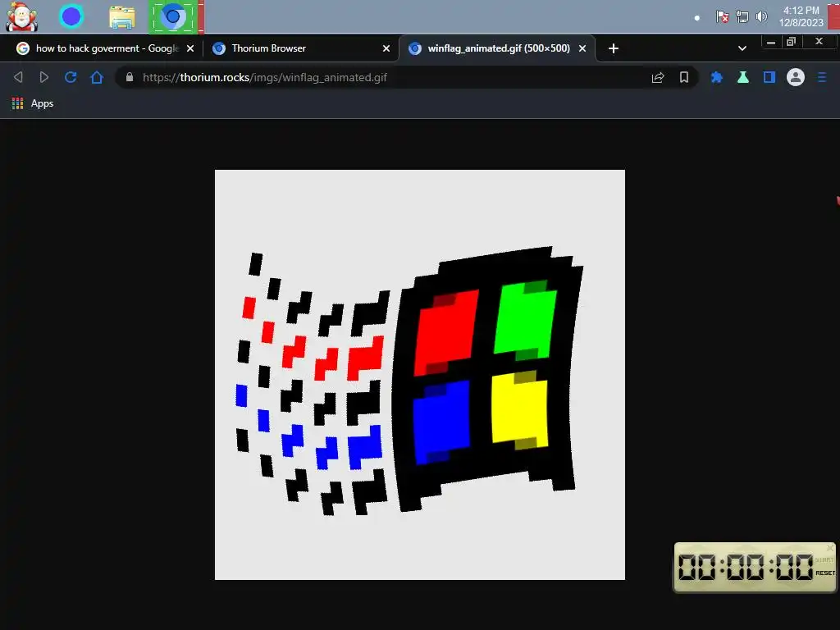Click the white dot tray indicator
This screenshot has width=840, height=630.
(696, 18)
